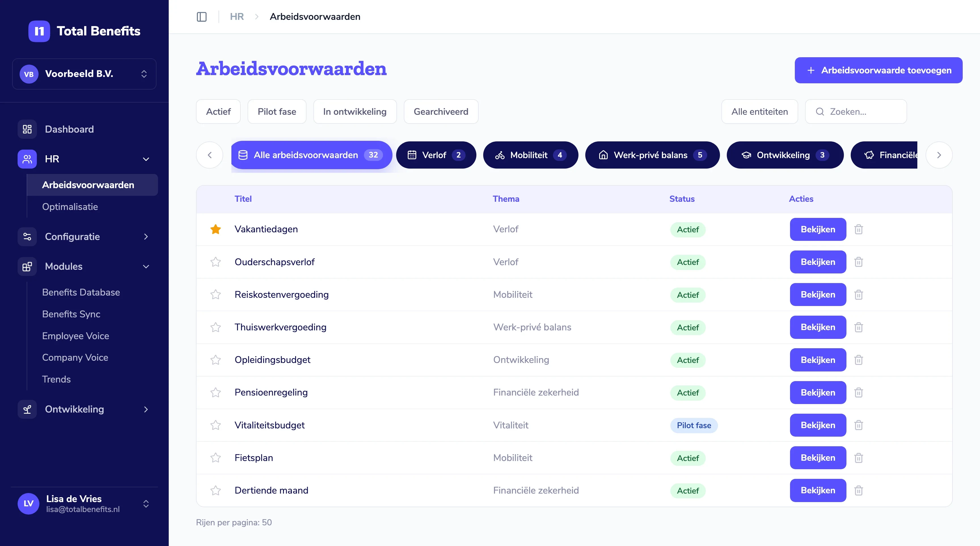This screenshot has height=546, width=980.
Task: Delete Fietsplan using its trash icon
Action: pyautogui.click(x=859, y=458)
